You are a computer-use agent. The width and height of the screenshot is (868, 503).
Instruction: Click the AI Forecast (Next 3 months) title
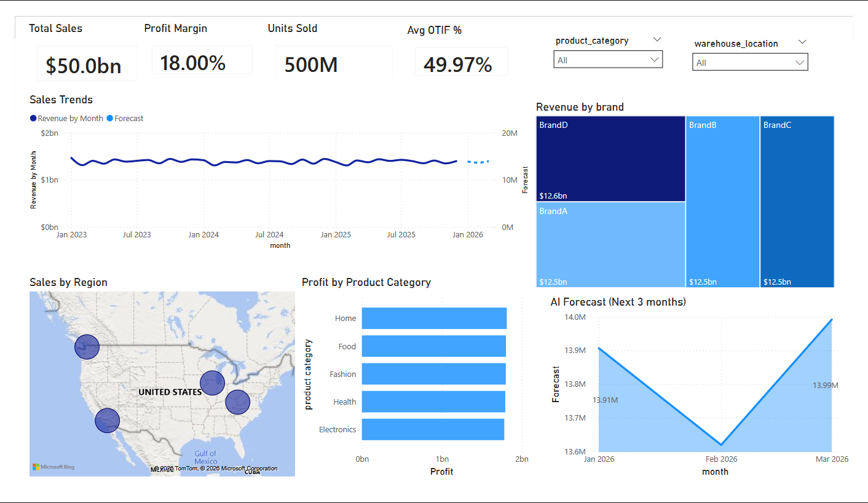coord(618,302)
